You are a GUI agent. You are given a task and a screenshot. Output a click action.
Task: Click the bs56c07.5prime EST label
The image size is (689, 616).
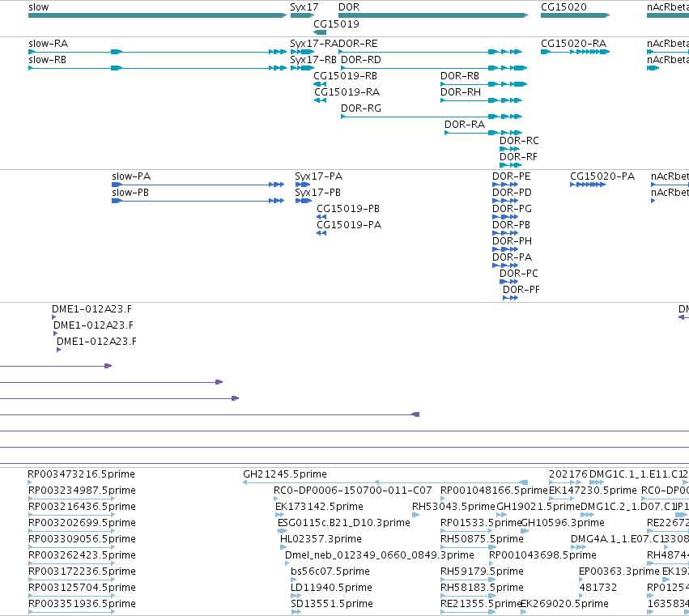coord(330,572)
